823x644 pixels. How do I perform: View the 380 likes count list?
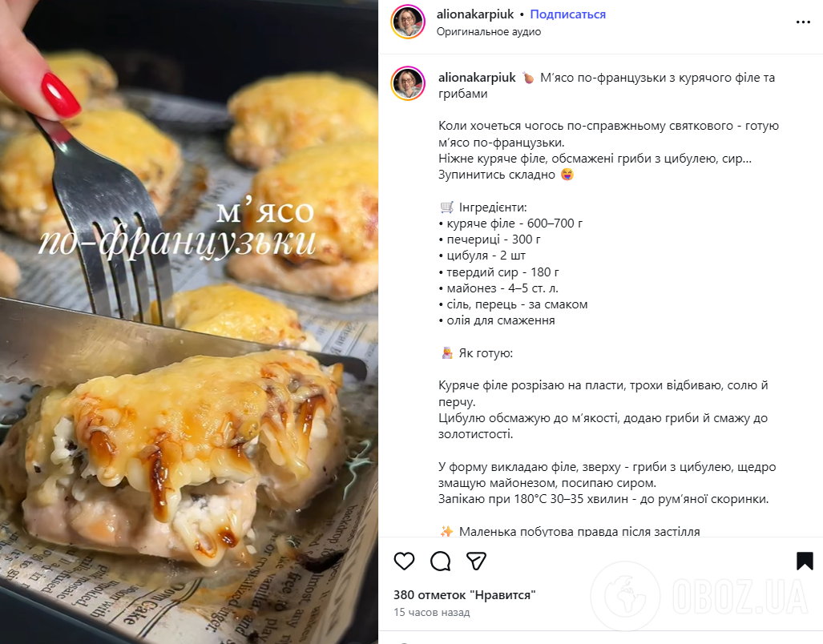coord(465,594)
